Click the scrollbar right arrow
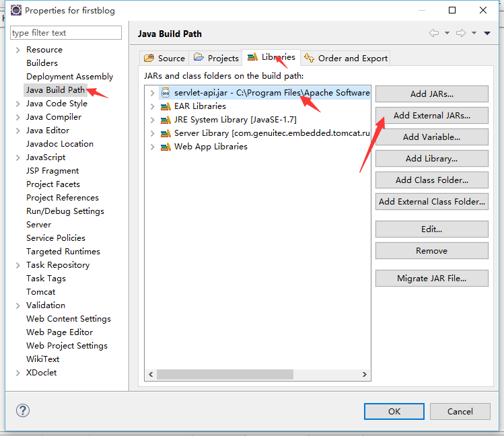 (x=365, y=374)
